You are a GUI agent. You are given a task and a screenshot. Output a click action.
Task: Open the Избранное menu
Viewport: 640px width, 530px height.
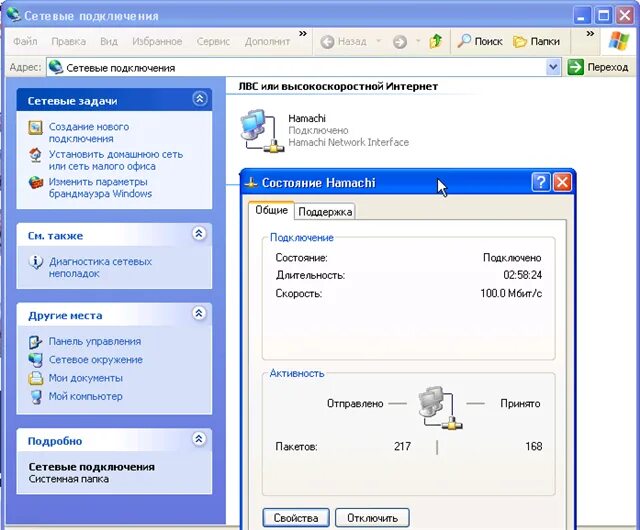157,41
